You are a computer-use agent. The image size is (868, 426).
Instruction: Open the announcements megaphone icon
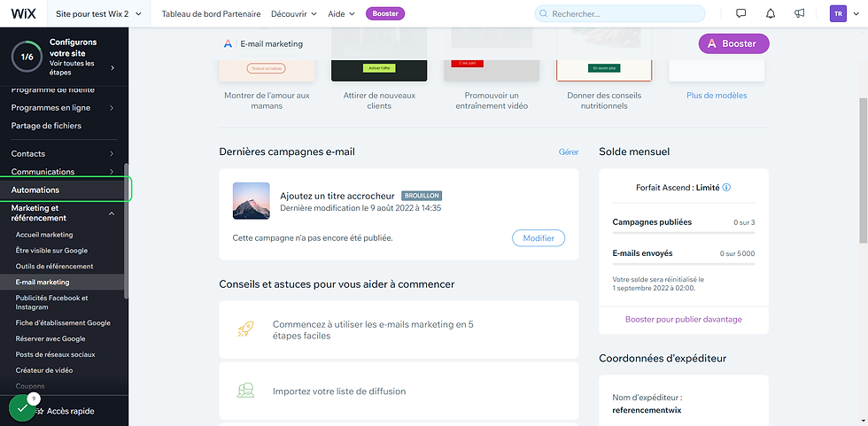799,14
